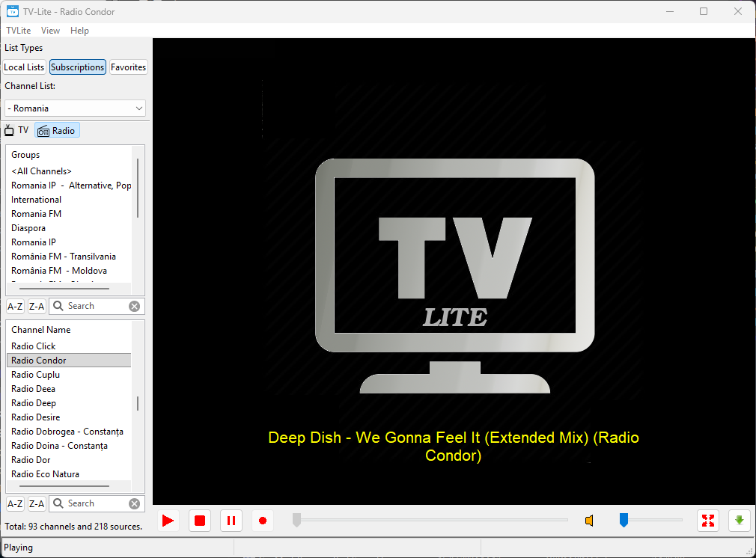Toggle the Subscriptions list type
756x558 pixels.
coord(78,67)
